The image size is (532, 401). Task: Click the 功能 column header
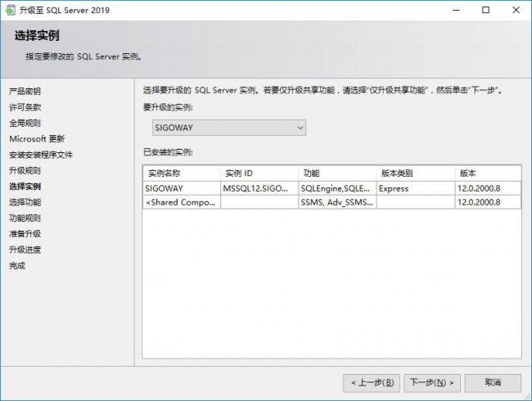[337, 173]
